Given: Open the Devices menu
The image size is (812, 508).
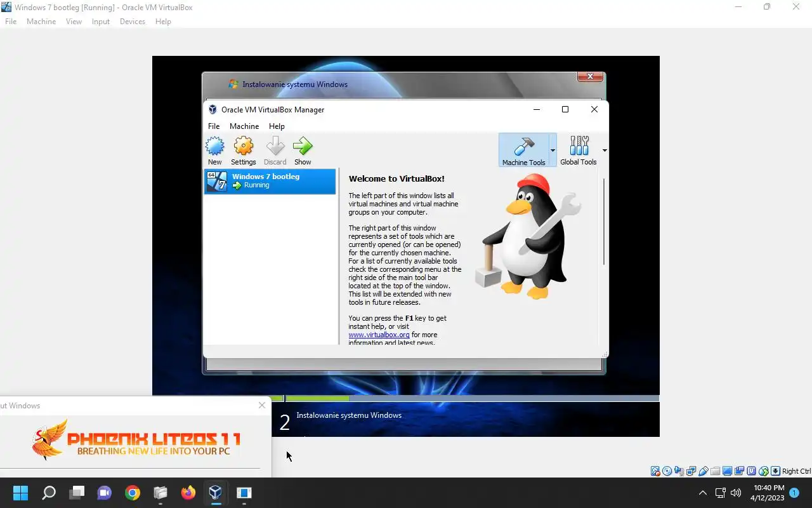Looking at the screenshot, I should coord(133,22).
